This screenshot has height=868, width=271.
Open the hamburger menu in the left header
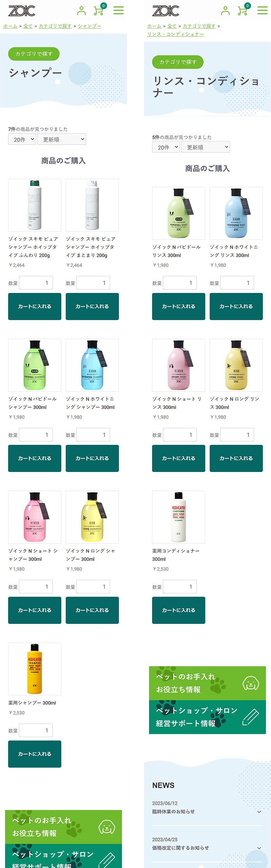point(119,11)
